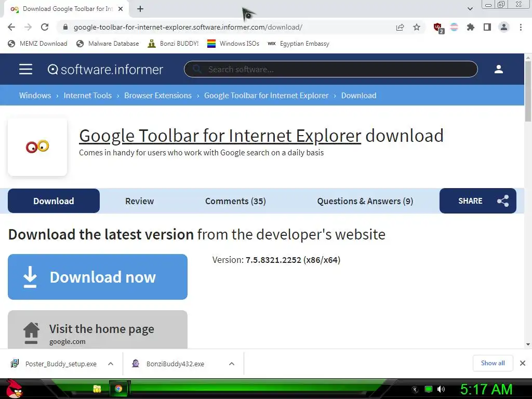Click the network monitor tray icon

(429, 389)
